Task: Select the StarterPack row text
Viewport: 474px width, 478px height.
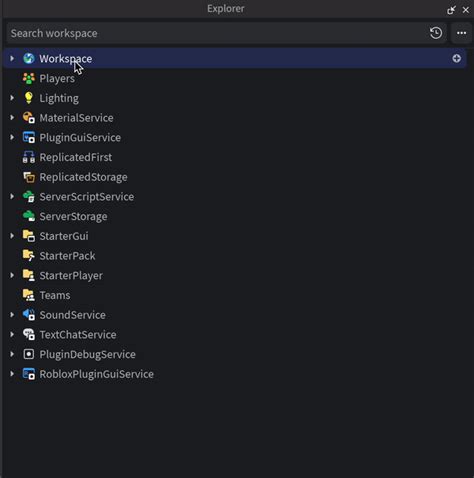Action: [x=67, y=256]
